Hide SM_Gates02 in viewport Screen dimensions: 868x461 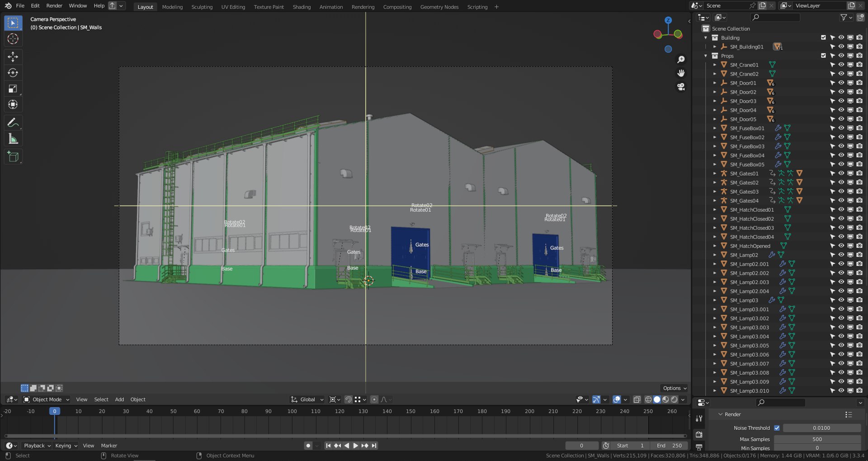[841, 182]
